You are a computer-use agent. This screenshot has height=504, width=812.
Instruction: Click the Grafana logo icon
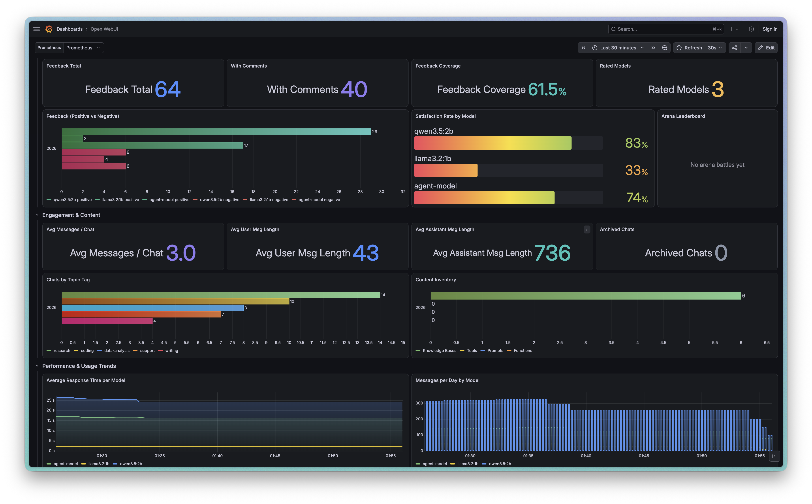click(49, 29)
